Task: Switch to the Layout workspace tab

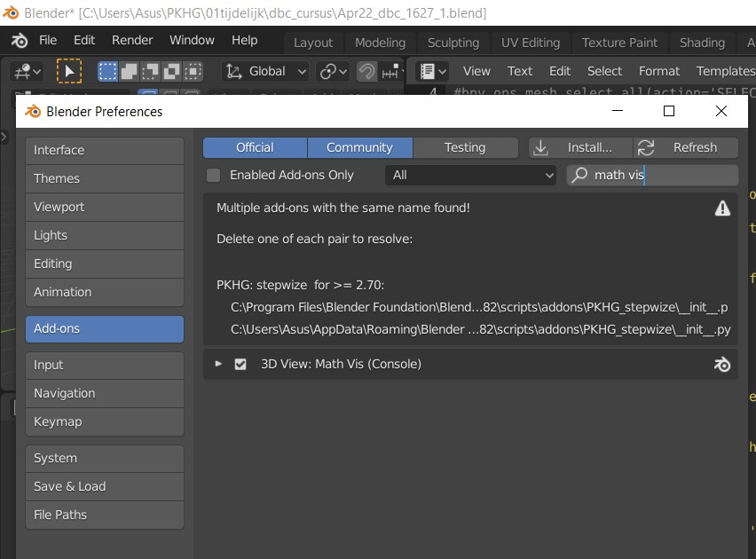Action: point(313,43)
